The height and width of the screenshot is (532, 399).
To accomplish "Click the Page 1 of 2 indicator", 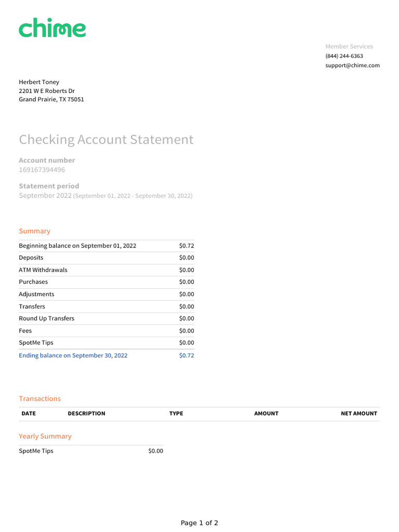I will tap(199, 523).
